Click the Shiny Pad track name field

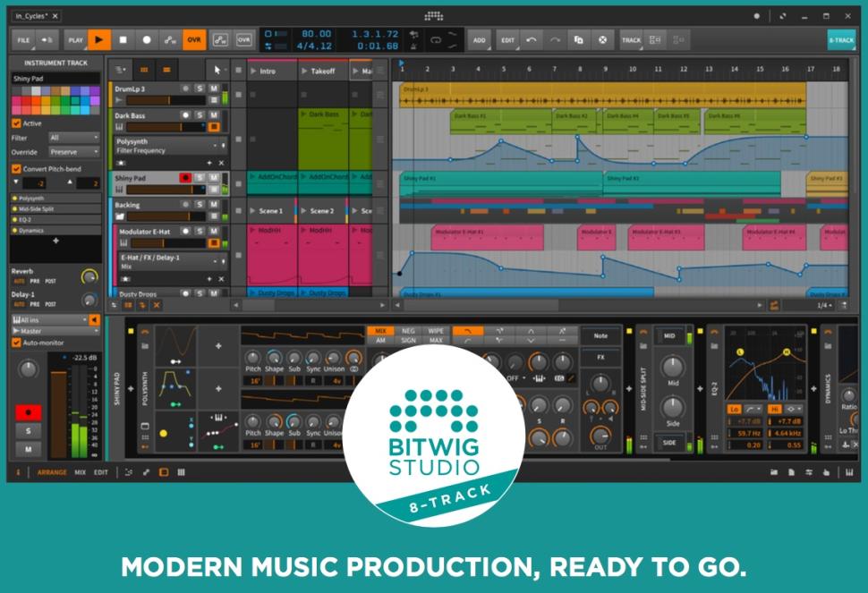click(x=55, y=79)
